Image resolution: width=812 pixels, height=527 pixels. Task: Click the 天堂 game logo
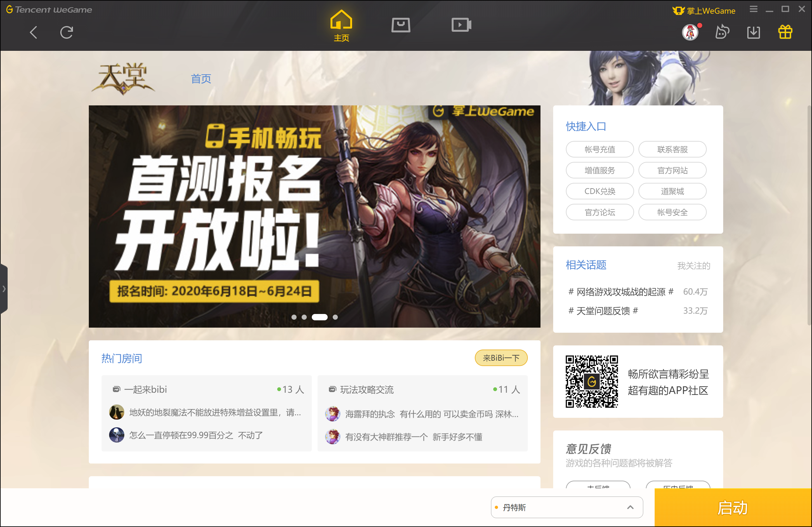(x=123, y=78)
